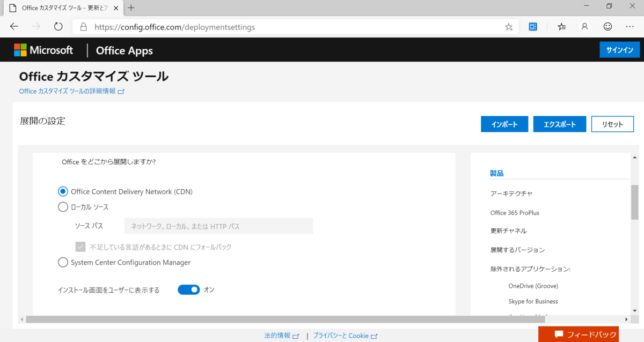Click the smiley feedback icon in toolbar

point(608,26)
